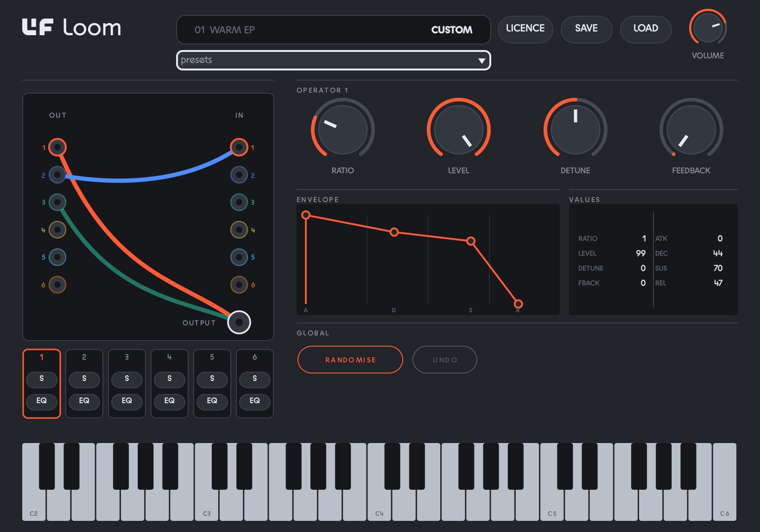Select operator 3 tab
Image resolution: width=760 pixels, height=532 pixels.
coord(127,357)
